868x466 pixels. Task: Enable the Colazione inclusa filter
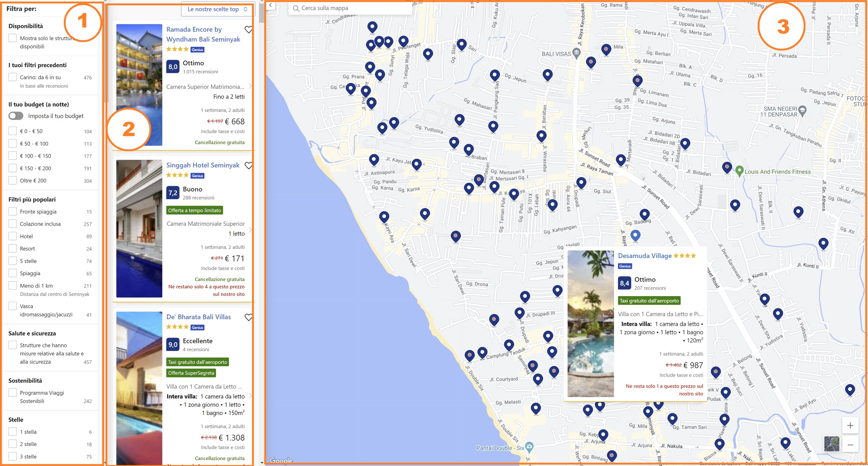coord(13,224)
